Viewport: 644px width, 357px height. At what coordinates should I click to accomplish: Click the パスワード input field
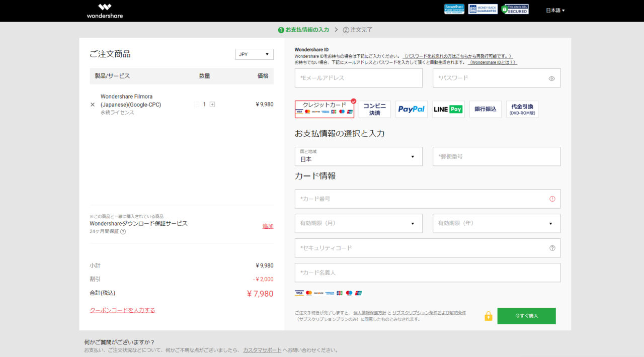point(497,78)
